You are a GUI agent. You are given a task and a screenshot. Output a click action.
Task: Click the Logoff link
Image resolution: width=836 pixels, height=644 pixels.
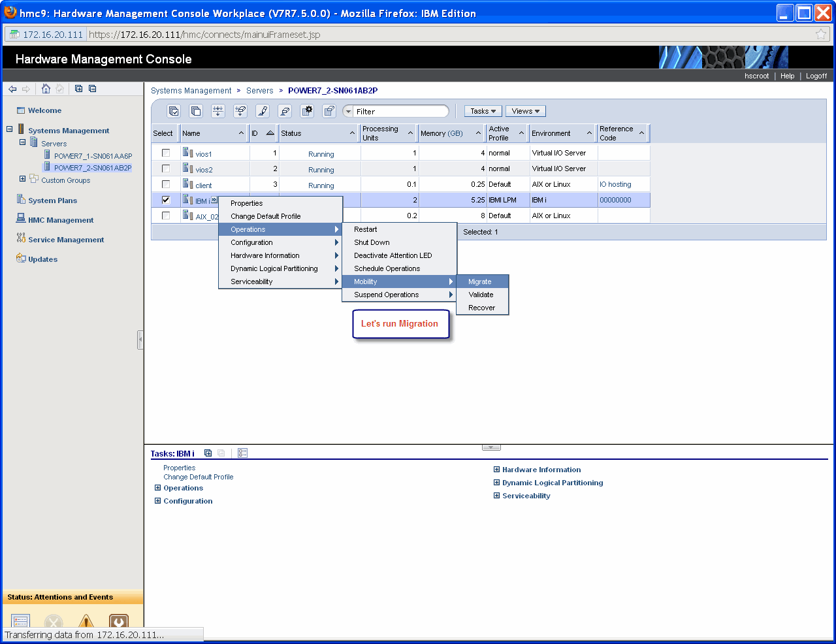pos(816,76)
